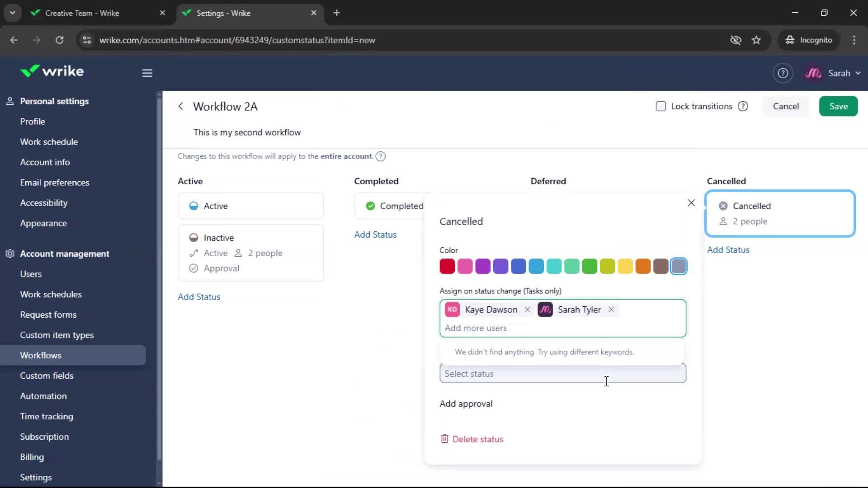Pick the green color swatch
The image size is (868, 488).
point(590,267)
